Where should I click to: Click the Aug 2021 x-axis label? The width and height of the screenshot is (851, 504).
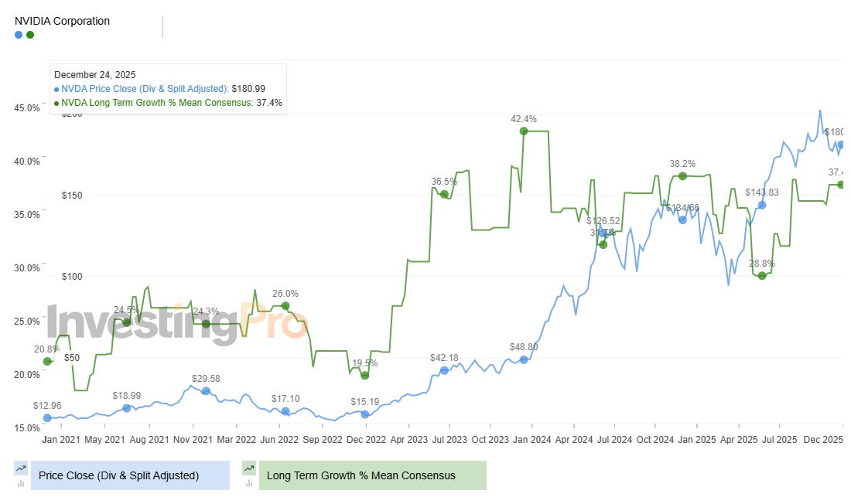tap(149, 439)
